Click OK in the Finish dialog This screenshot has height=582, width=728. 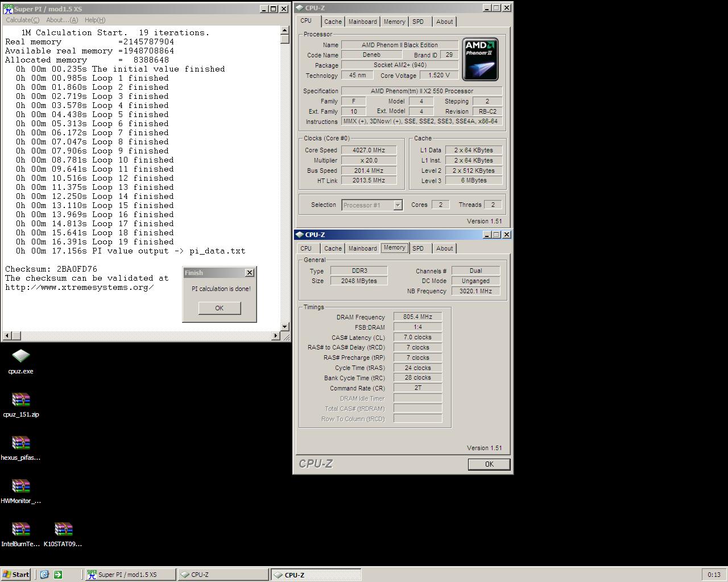[220, 308]
